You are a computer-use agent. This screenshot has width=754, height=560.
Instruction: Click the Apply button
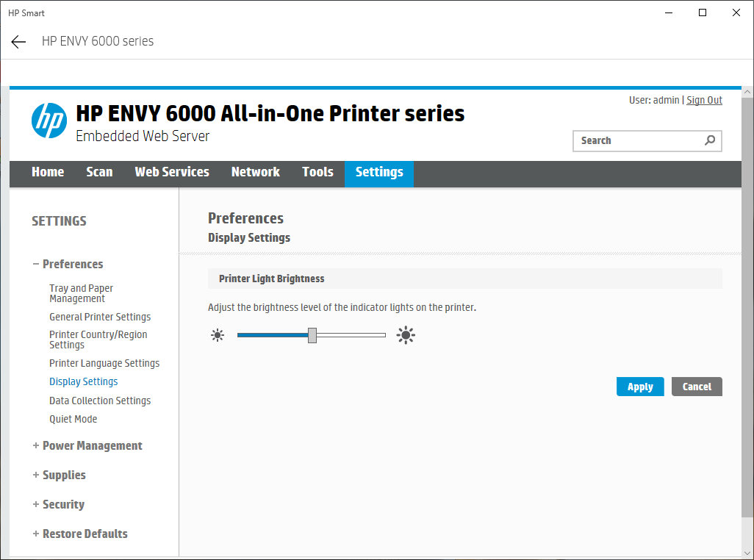pyautogui.click(x=640, y=387)
